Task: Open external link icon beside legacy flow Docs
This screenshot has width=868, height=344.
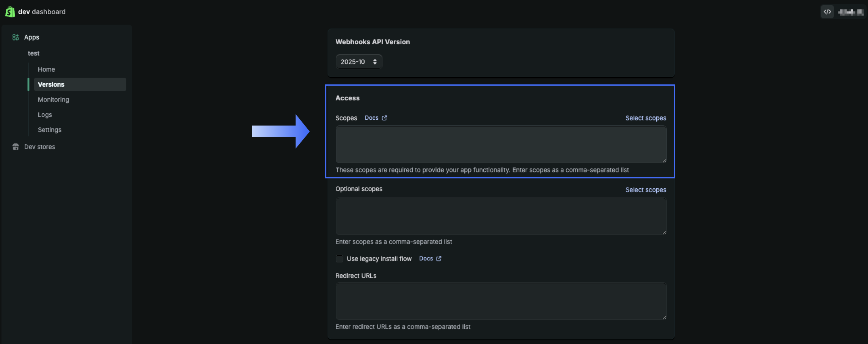Action: coord(439,258)
